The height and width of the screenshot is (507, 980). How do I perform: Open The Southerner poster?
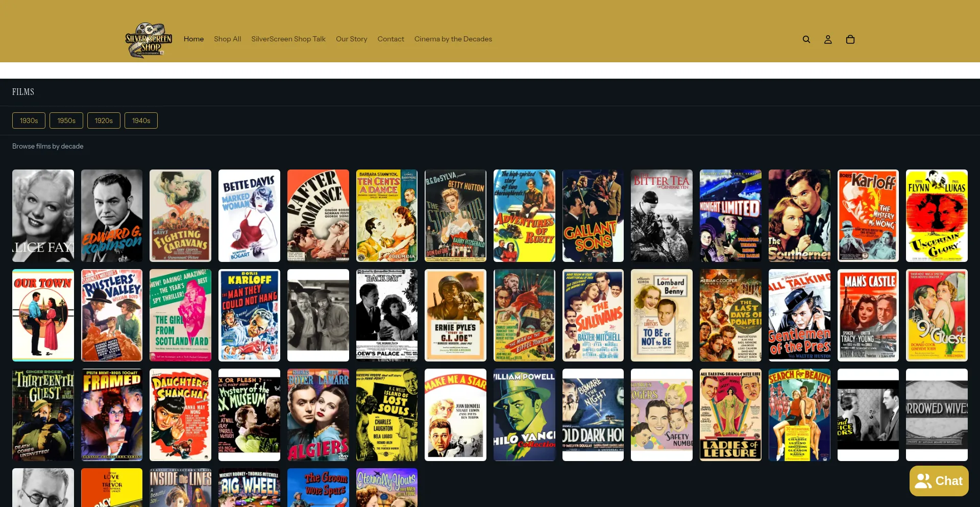tap(799, 215)
